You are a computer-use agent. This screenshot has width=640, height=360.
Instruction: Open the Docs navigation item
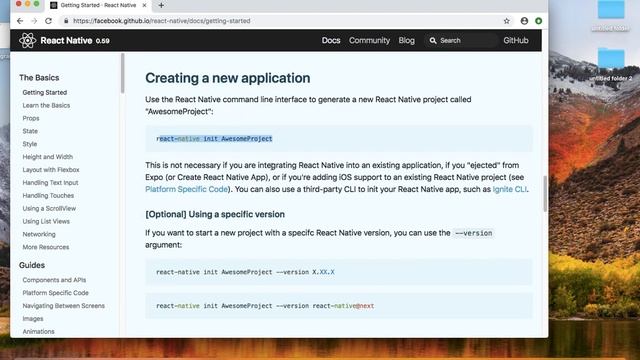331,40
